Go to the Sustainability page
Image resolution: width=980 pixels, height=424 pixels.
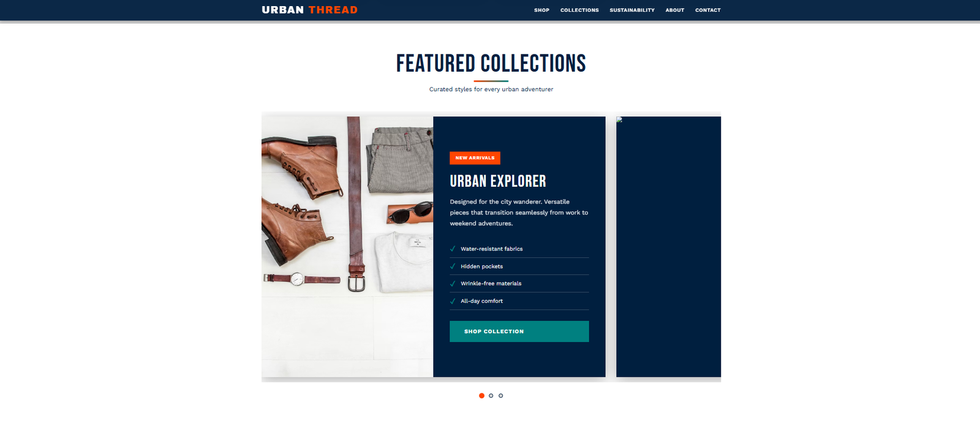632,10
